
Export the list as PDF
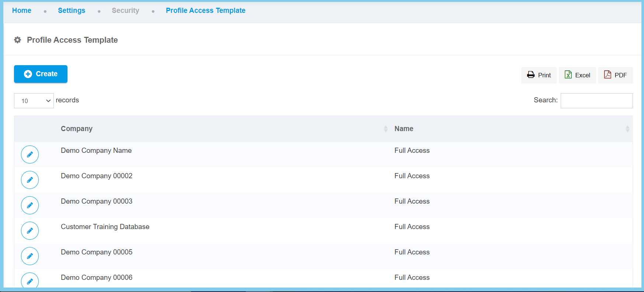tap(615, 75)
